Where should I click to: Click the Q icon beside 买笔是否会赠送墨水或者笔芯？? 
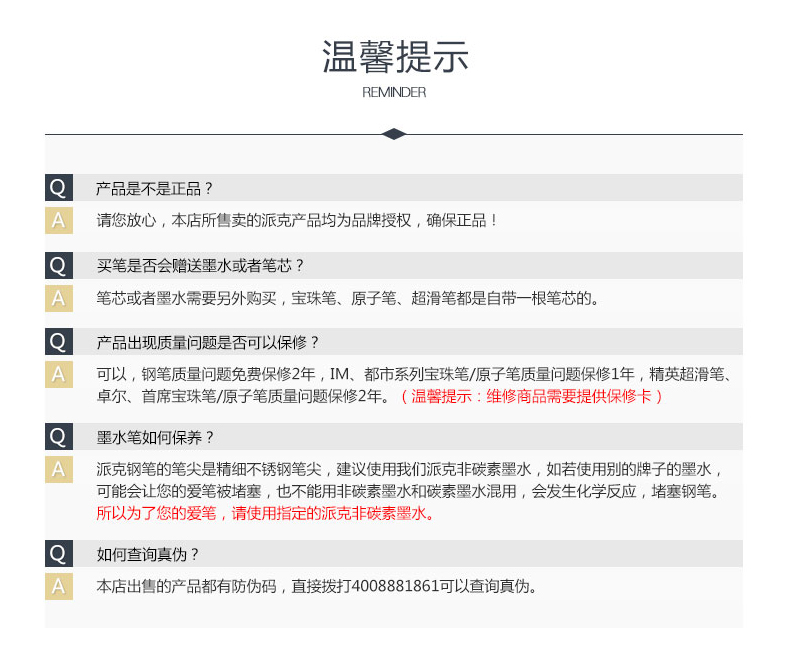tap(59, 266)
